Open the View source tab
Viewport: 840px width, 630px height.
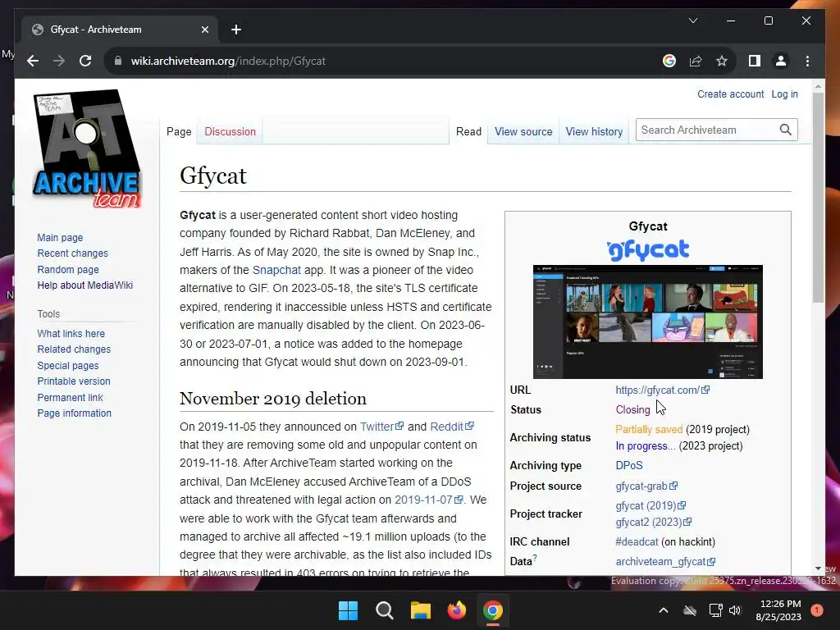523,131
